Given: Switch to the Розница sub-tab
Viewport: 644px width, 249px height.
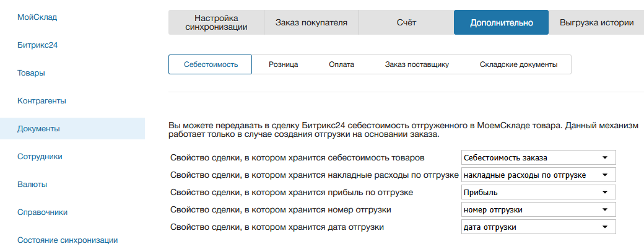Looking at the screenshot, I should (283, 64).
